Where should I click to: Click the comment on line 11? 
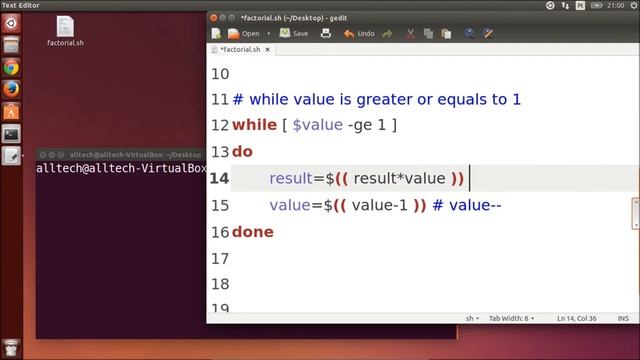click(376, 99)
